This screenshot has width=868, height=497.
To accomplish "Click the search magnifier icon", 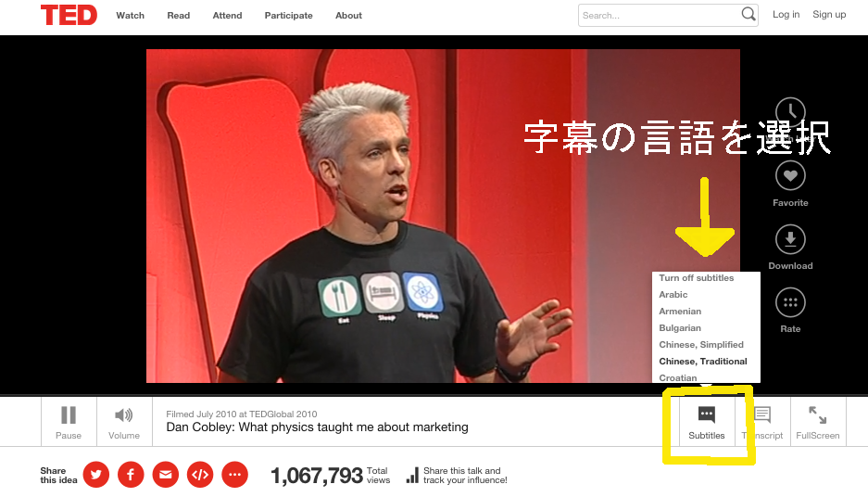I will pyautogui.click(x=748, y=14).
